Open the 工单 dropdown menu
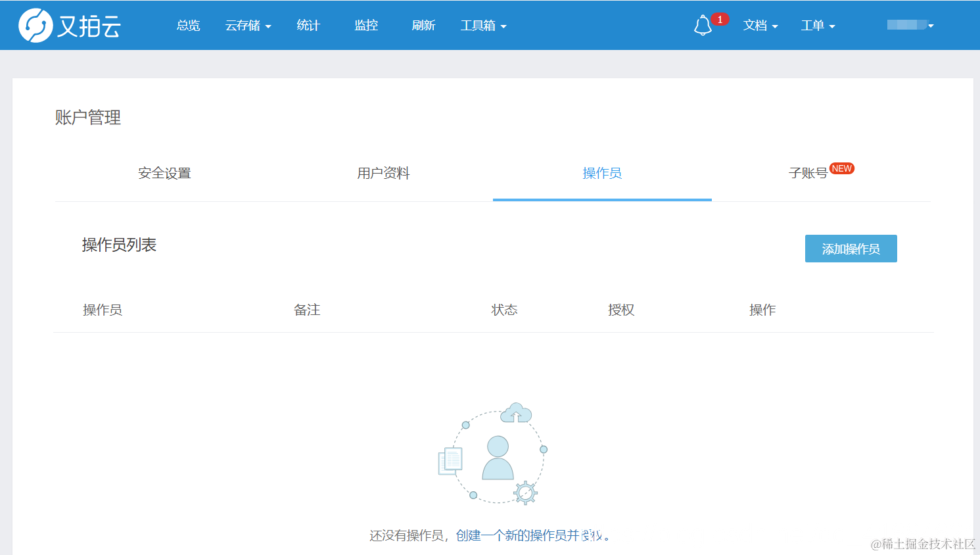Screen dimensions: 980x555 pos(818,25)
